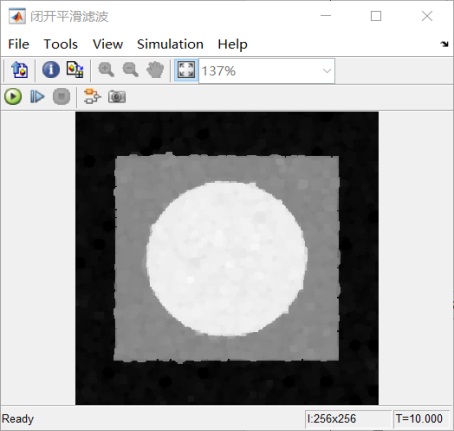Activate the pan hand tool

pos(155,70)
